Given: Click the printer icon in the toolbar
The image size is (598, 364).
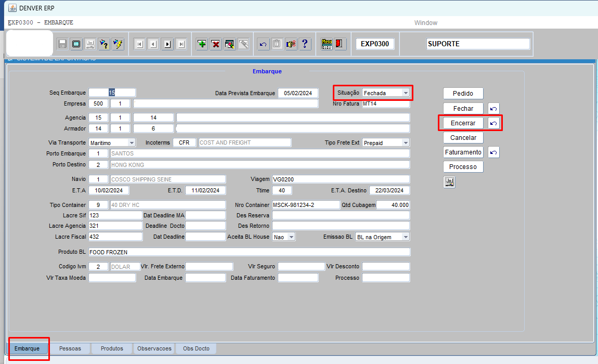Looking at the screenshot, I should (90, 44).
